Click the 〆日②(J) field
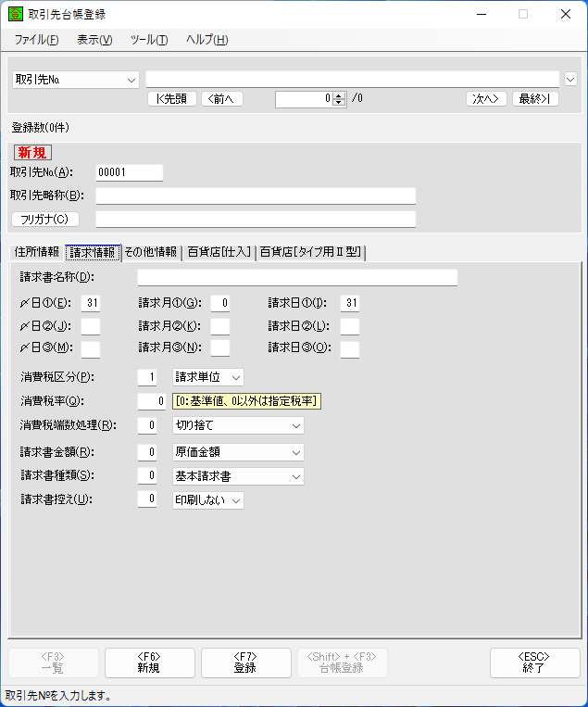Screen dimensions: 588x707 [91, 326]
